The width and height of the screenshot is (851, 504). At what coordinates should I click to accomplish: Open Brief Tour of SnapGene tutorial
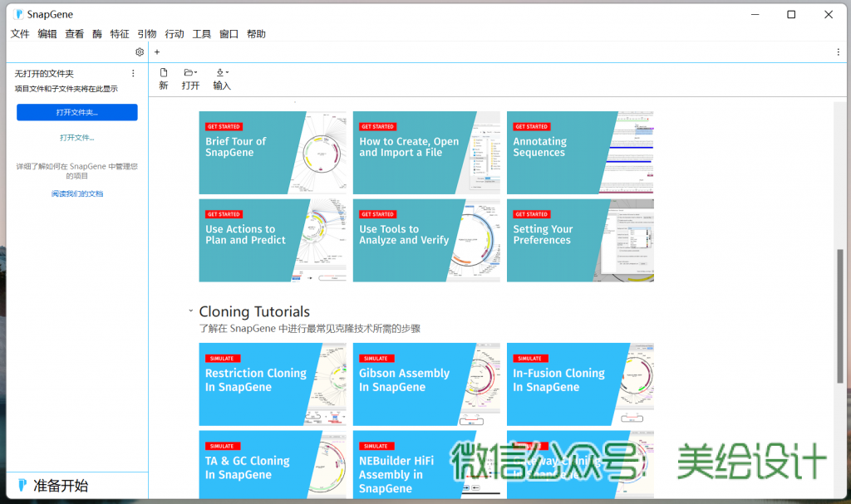[x=272, y=153]
